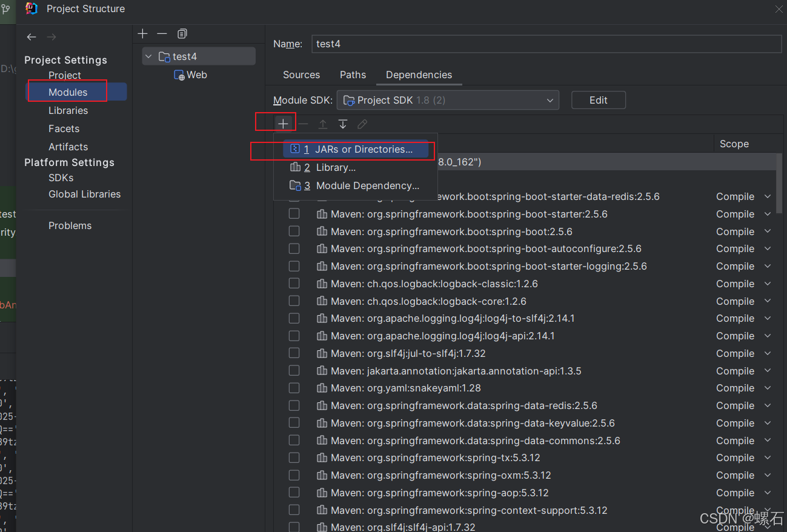The image size is (787, 532).
Task: Close the Project Structure dialog
Action: (x=779, y=8)
